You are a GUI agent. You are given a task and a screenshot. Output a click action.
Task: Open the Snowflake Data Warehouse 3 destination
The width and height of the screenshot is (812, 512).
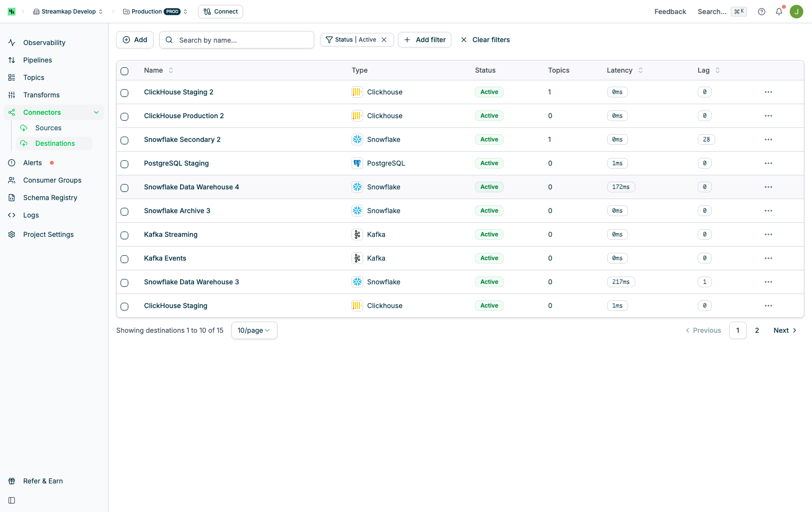click(191, 282)
